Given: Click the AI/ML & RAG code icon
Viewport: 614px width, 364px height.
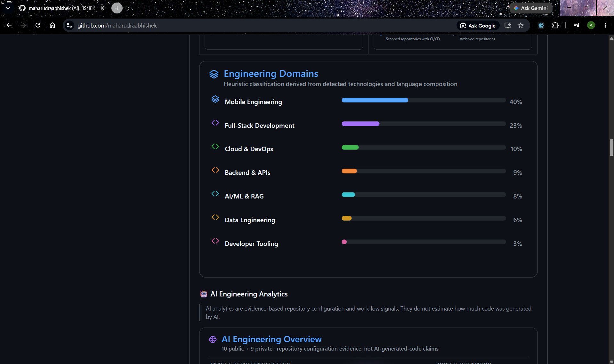Looking at the screenshot, I should pyautogui.click(x=215, y=194).
